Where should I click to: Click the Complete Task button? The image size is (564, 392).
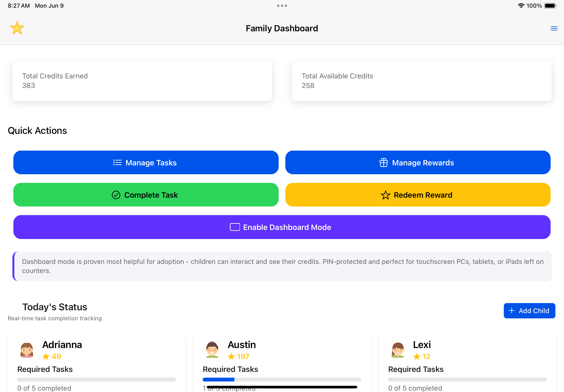coord(146,195)
